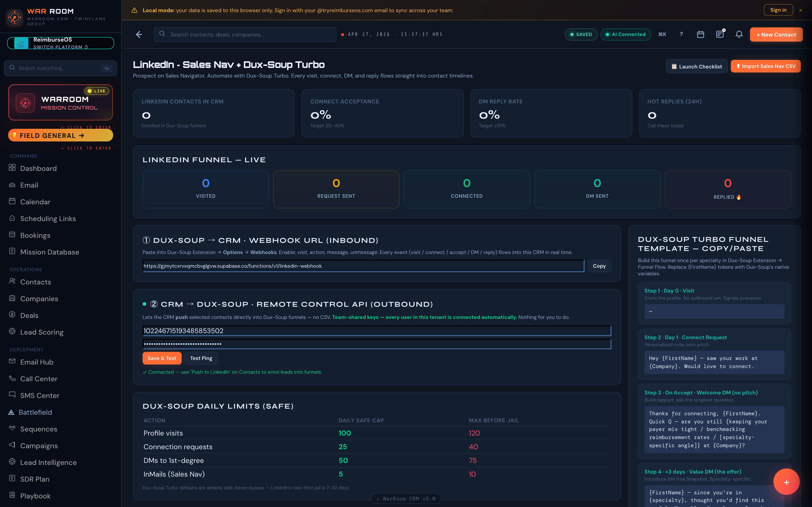Image resolution: width=812 pixels, height=507 pixels.
Task: Open the help question mark icon
Action: pos(681,34)
